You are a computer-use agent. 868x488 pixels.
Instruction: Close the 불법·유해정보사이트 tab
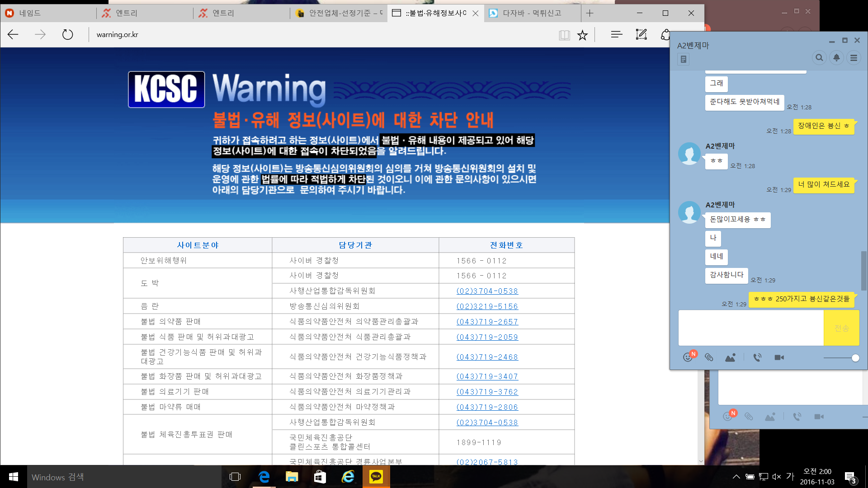(x=476, y=13)
